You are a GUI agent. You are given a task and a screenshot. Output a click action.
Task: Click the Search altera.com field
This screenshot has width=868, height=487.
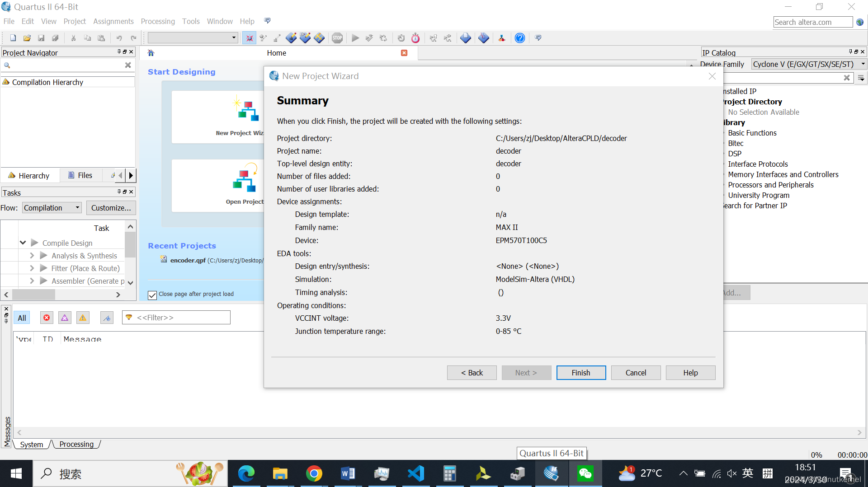coord(813,22)
